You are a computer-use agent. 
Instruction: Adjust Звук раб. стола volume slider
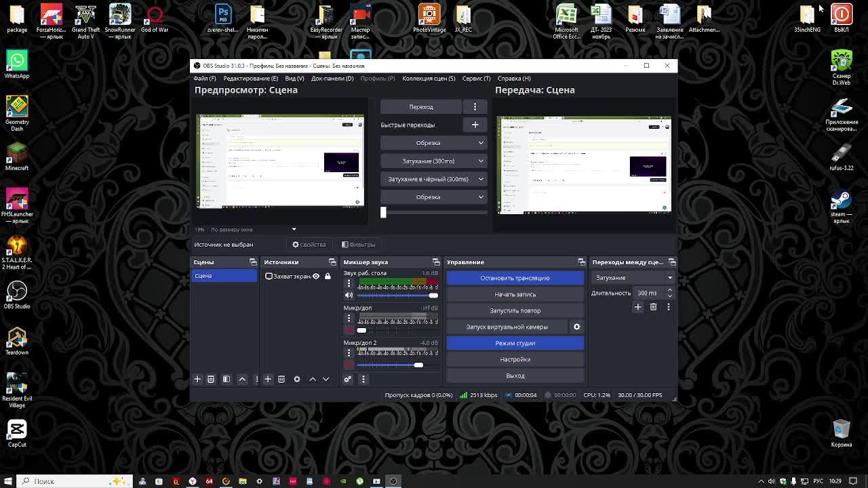coord(397,296)
